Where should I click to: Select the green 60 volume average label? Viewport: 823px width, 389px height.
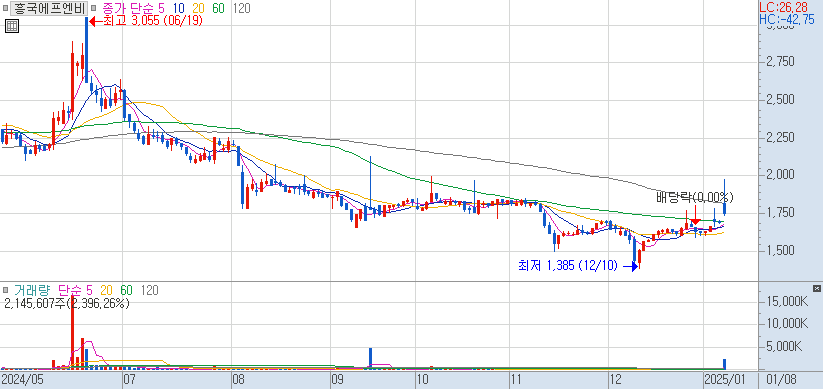[x=126, y=290]
